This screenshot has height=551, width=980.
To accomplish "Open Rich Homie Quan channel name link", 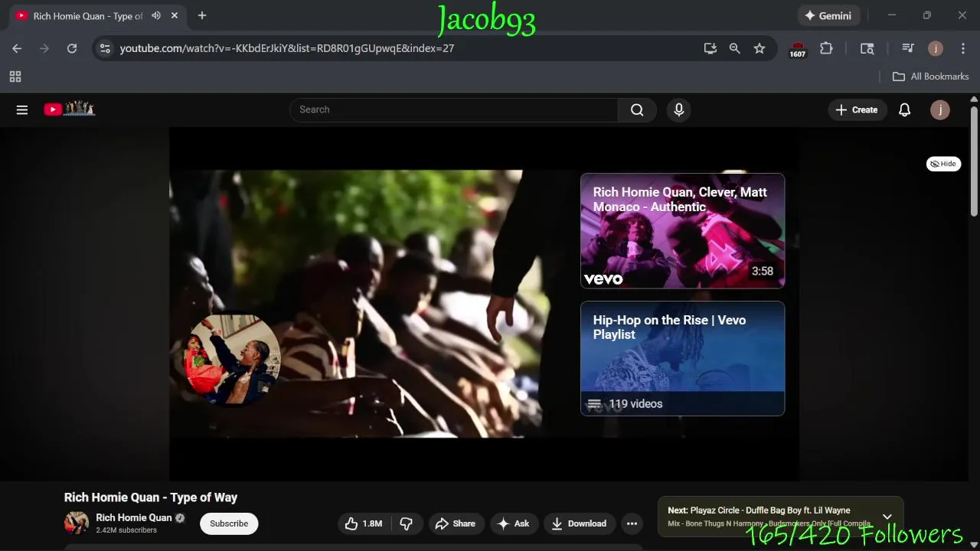I will [x=134, y=518].
